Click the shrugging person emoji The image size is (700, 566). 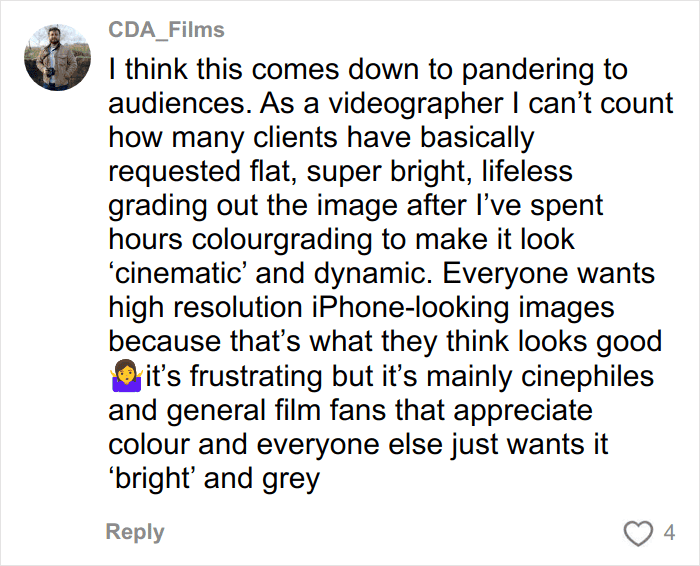124,378
